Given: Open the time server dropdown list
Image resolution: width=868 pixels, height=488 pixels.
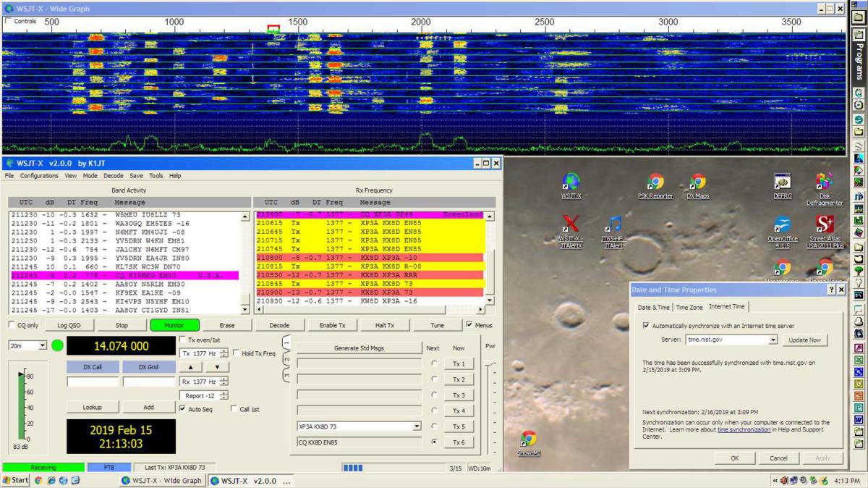Looking at the screenshot, I should [773, 340].
